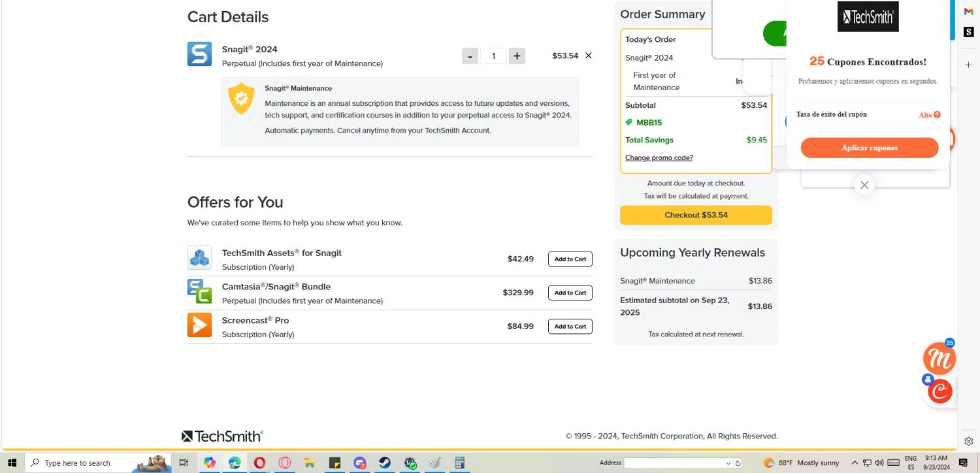Open the taskbar app with 7 notifications badge
Image resolution: width=980 pixels, height=473 pixels.
tap(360, 463)
